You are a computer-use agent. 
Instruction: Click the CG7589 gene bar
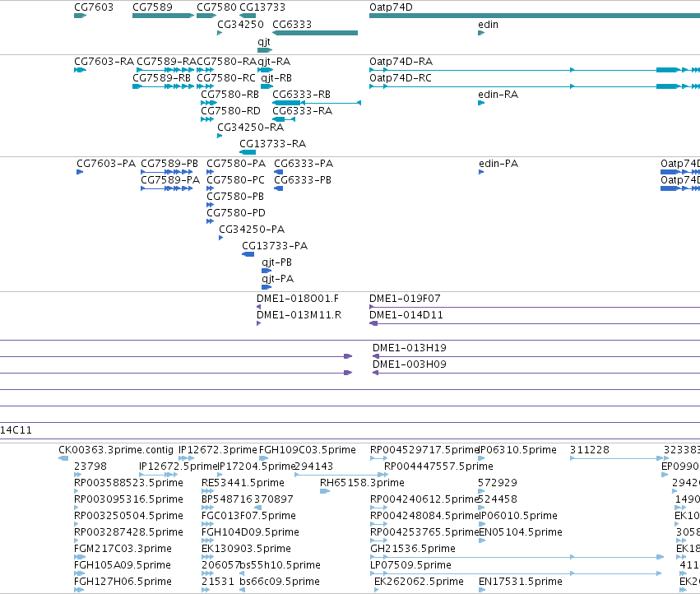point(163,16)
